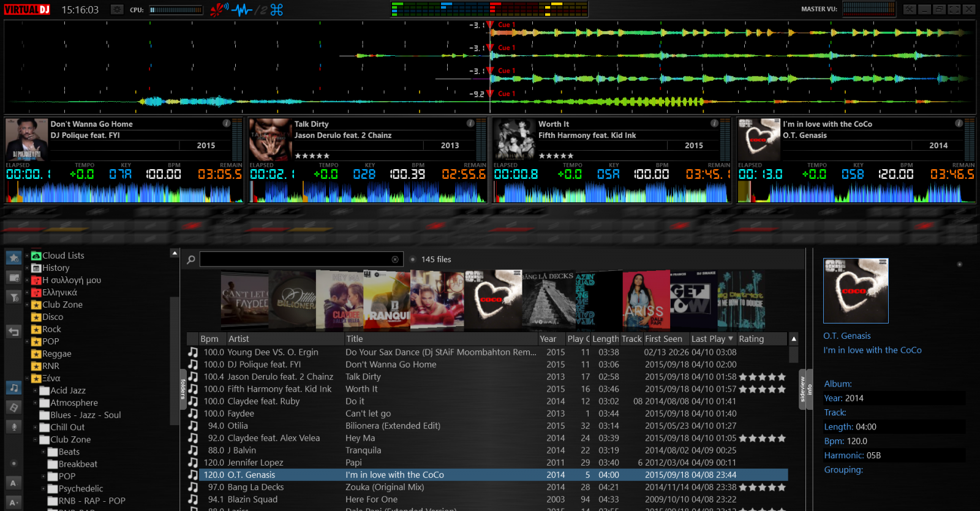Toggle fullscreen mode icon in title bar
This screenshot has width=980, height=511.
tap(954, 9)
